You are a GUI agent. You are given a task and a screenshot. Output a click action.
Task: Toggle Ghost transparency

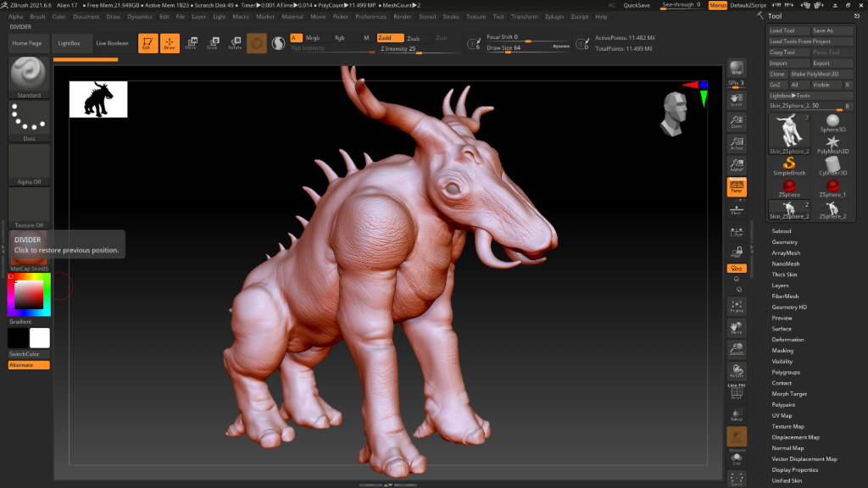tap(737, 436)
